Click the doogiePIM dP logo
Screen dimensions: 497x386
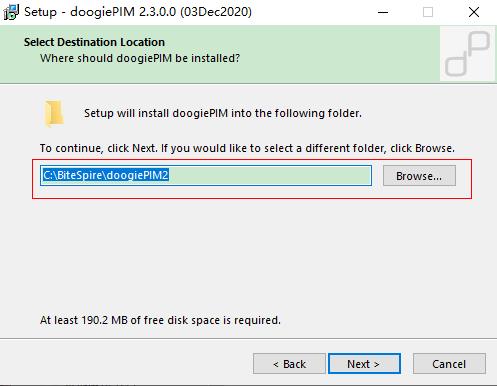(x=467, y=53)
